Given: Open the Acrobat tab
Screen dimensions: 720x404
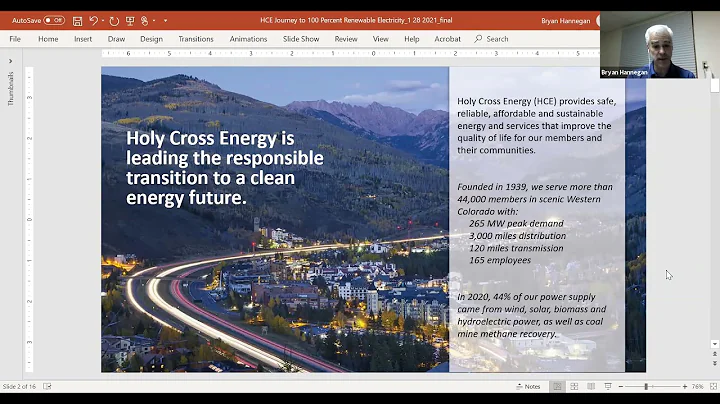Looking at the screenshot, I should click(x=448, y=39).
